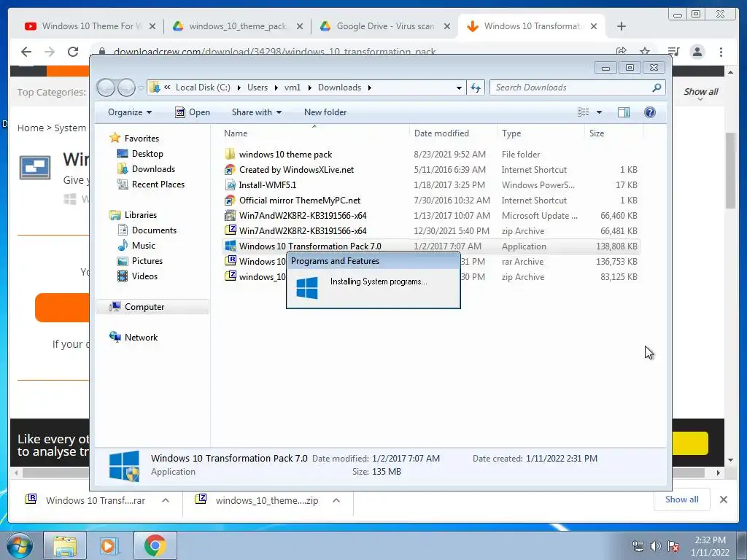Select Music library
The width and height of the screenshot is (747, 560).
coord(143,245)
